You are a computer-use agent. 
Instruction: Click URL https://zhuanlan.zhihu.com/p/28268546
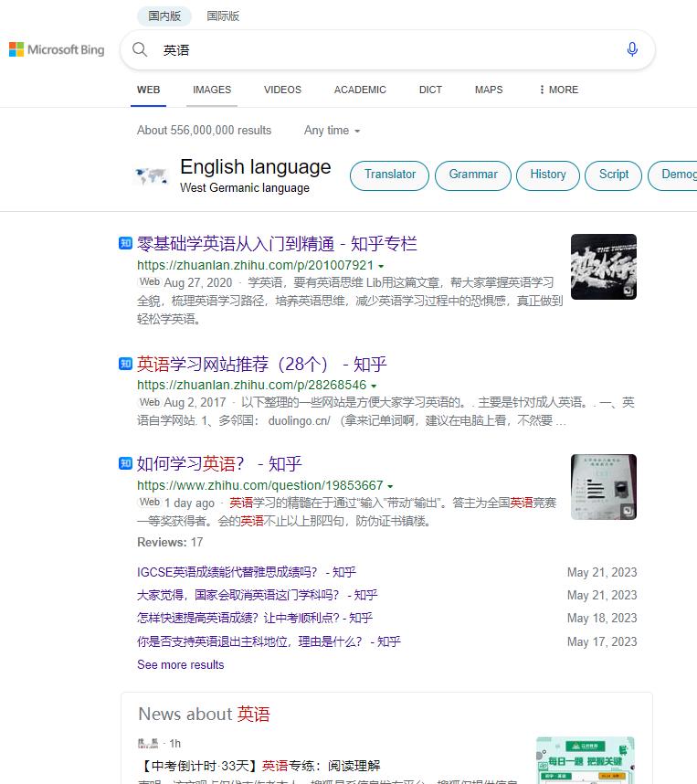(251, 385)
